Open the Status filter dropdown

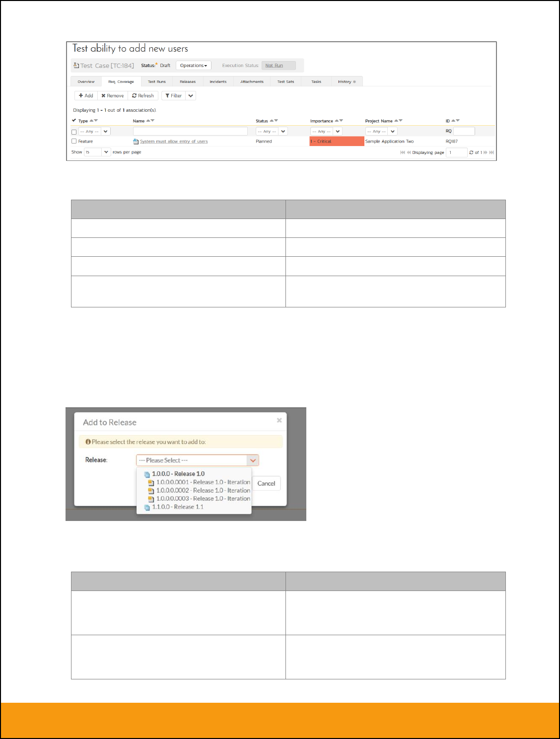pos(272,132)
